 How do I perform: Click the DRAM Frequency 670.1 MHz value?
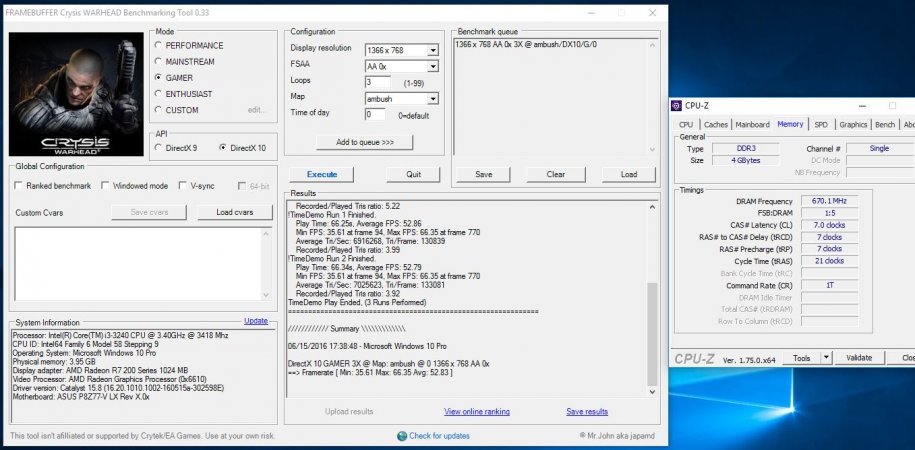[829, 201]
